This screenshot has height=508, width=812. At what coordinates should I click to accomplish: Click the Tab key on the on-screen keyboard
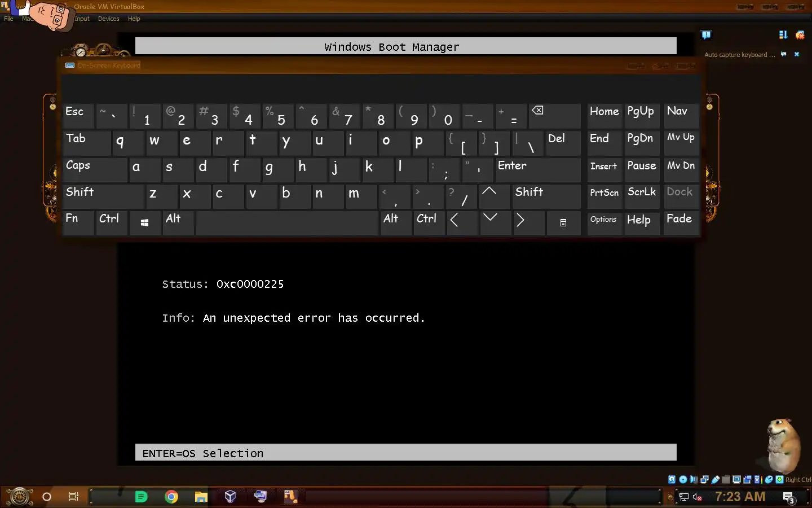87,143
